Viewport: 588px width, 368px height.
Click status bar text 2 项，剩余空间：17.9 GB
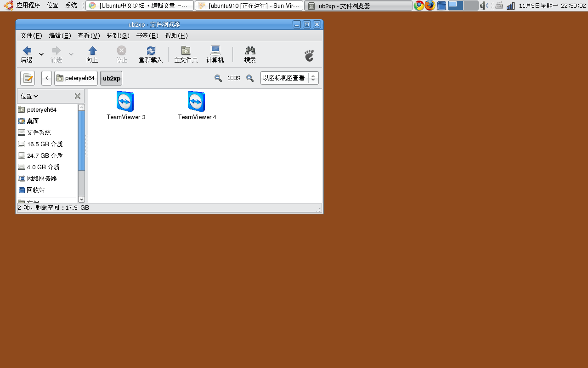click(x=53, y=208)
